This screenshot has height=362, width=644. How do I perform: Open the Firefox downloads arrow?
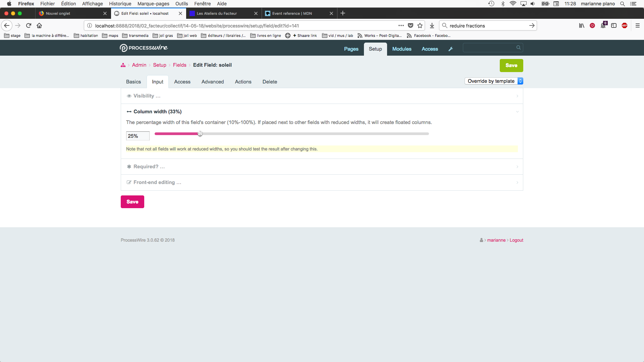tap(432, 25)
